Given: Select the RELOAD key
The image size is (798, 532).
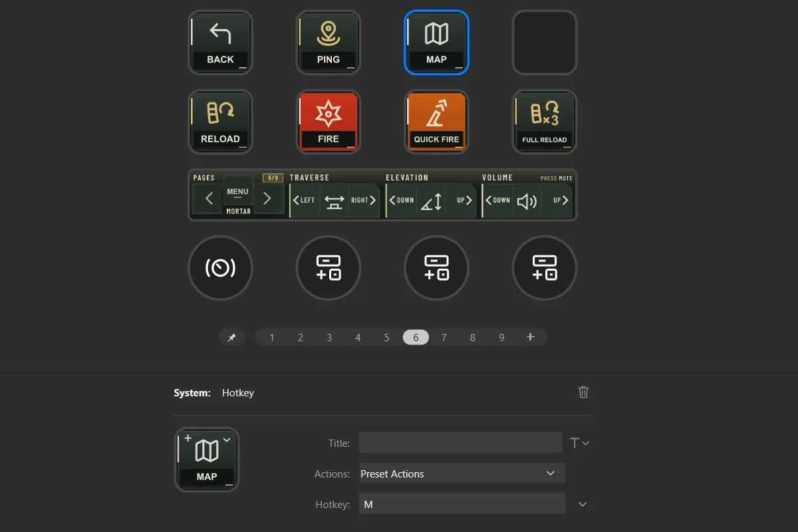Looking at the screenshot, I should point(220,122).
